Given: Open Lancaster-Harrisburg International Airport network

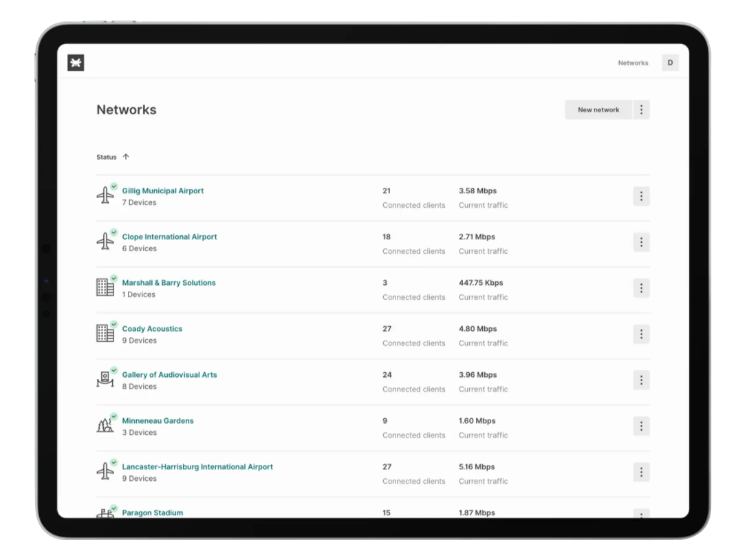Looking at the screenshot, I should click(x=197, y=467).
